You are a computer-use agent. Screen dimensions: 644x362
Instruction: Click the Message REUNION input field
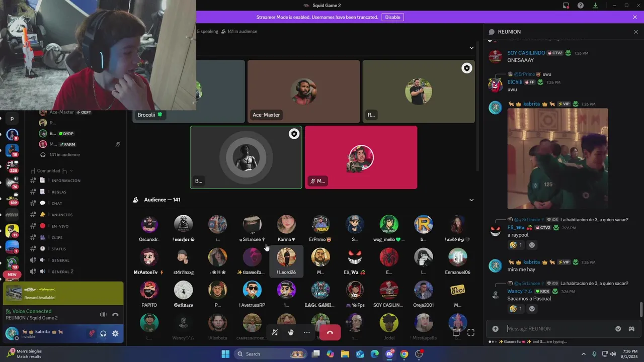click(558, 329)
